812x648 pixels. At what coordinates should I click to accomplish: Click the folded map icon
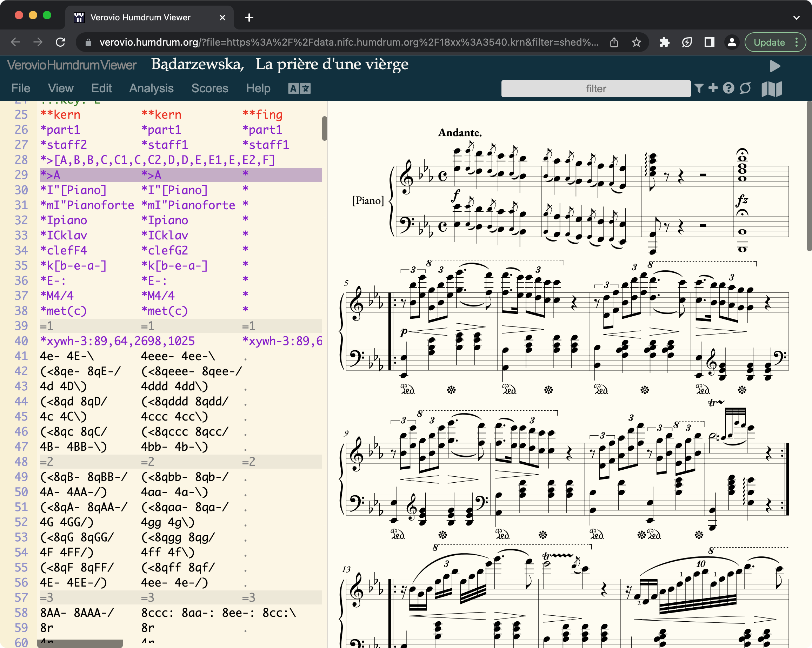tap(771, 89)
